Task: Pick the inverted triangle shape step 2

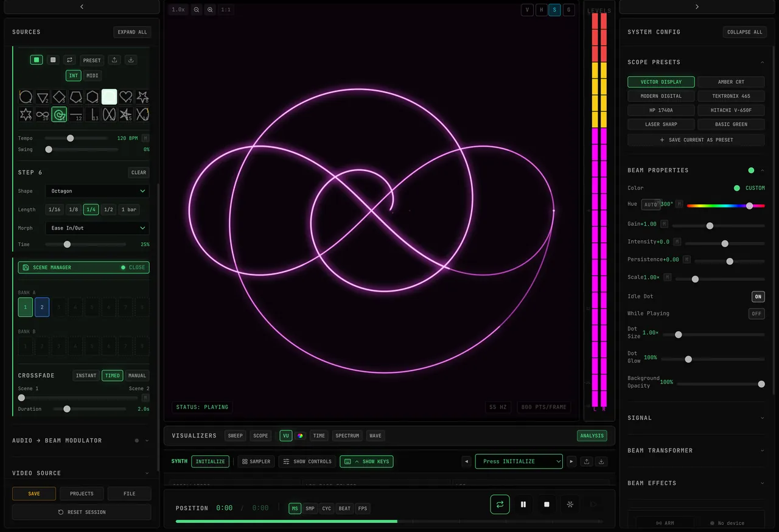Action: tap(43, 97)
